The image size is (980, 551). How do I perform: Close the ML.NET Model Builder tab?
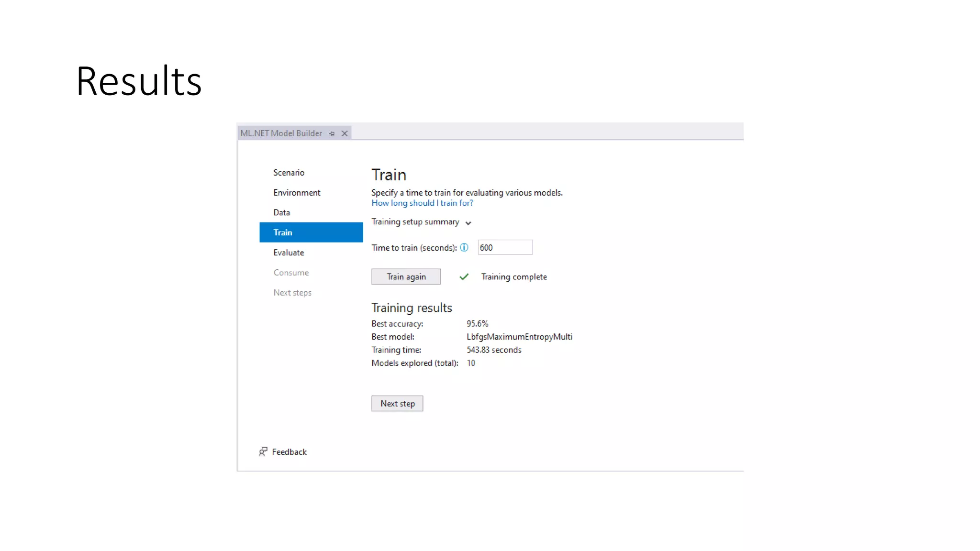[345, 133]
